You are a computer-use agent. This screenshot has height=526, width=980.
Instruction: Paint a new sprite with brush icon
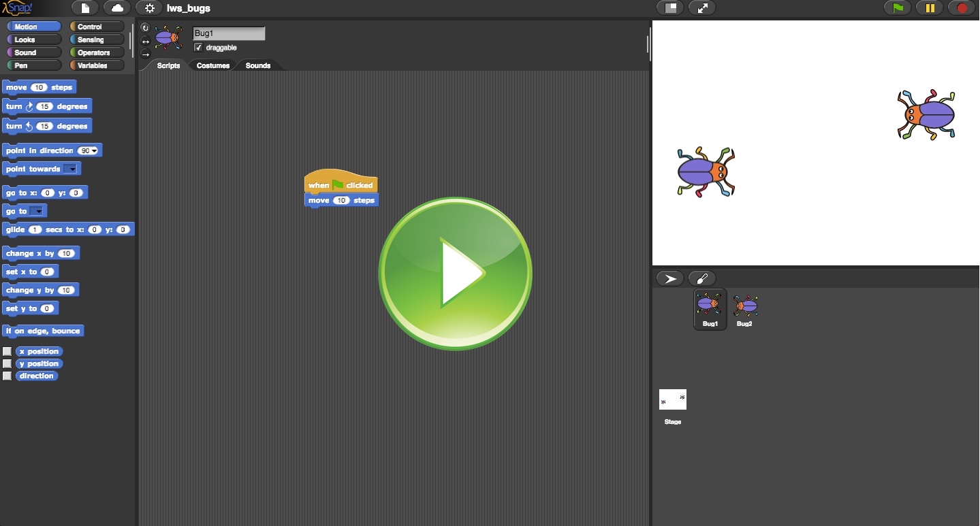tap(702, 278)
